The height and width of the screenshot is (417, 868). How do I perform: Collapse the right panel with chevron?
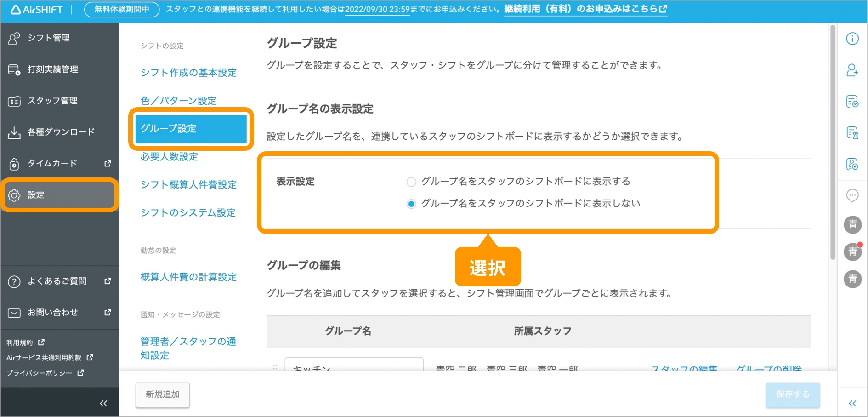coord(853,403)
